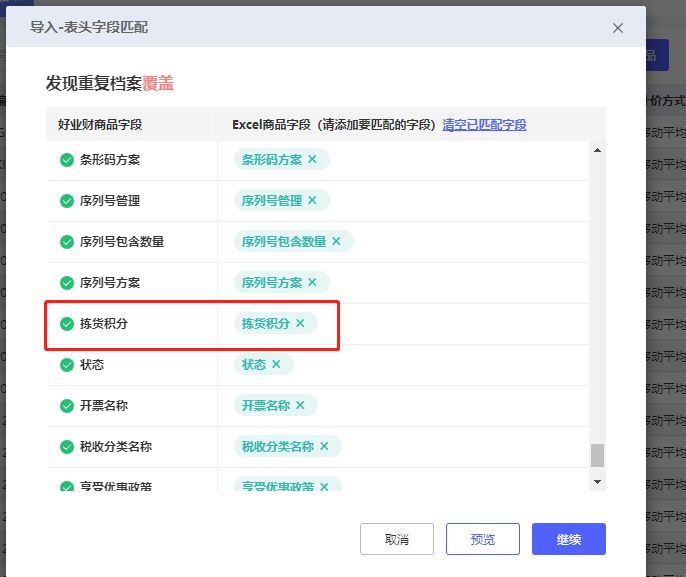Remove the 序列号方案 matched field tag
686x577 pixels.
312,283
